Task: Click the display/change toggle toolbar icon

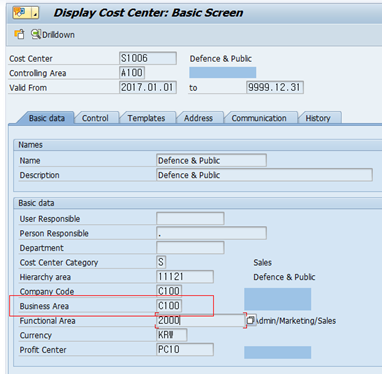Action: 19,34
